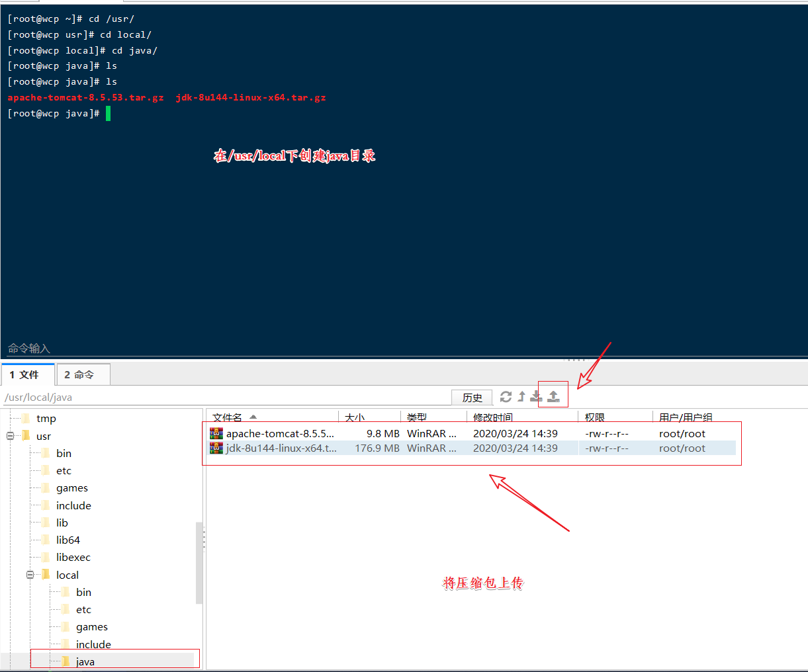
Task: Go to parent directory with up arrow icon
Action: 521,397
